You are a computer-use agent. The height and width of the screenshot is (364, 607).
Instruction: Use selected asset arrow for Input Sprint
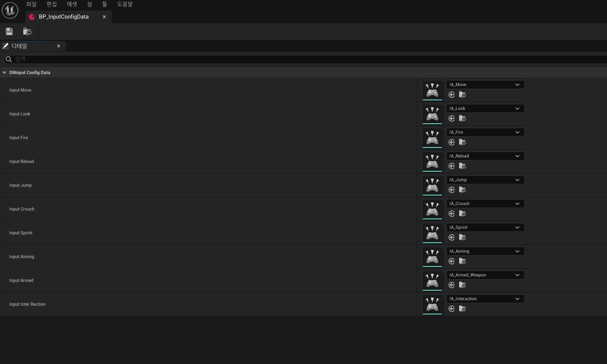point(452,237)
